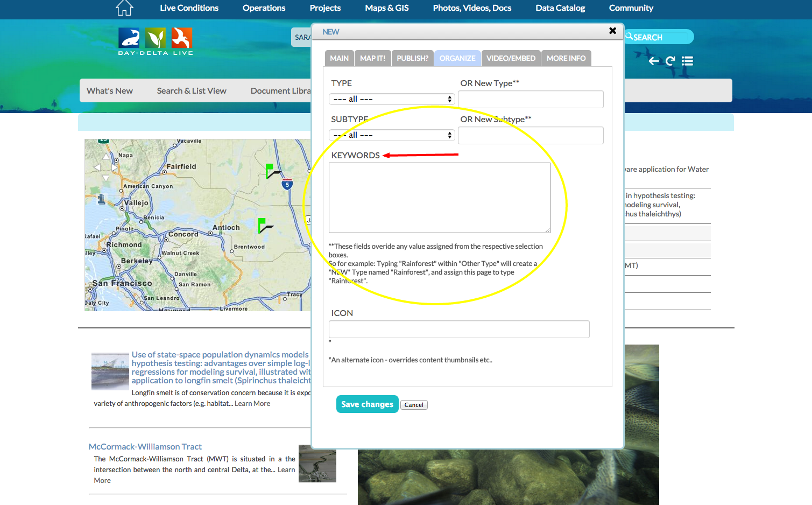Viewport: 812px width, 505px height.
Task: Select the lower green flag near Antioch
Action: [x=262, y=225]
